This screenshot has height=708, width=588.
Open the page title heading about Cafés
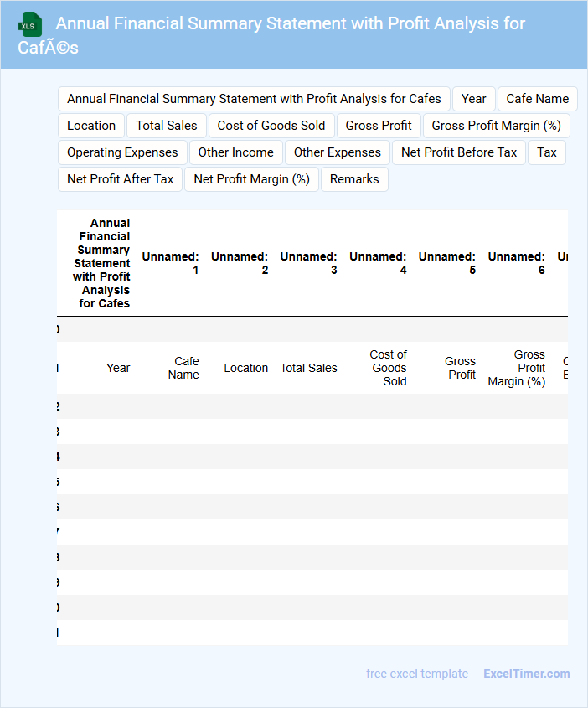271,35
